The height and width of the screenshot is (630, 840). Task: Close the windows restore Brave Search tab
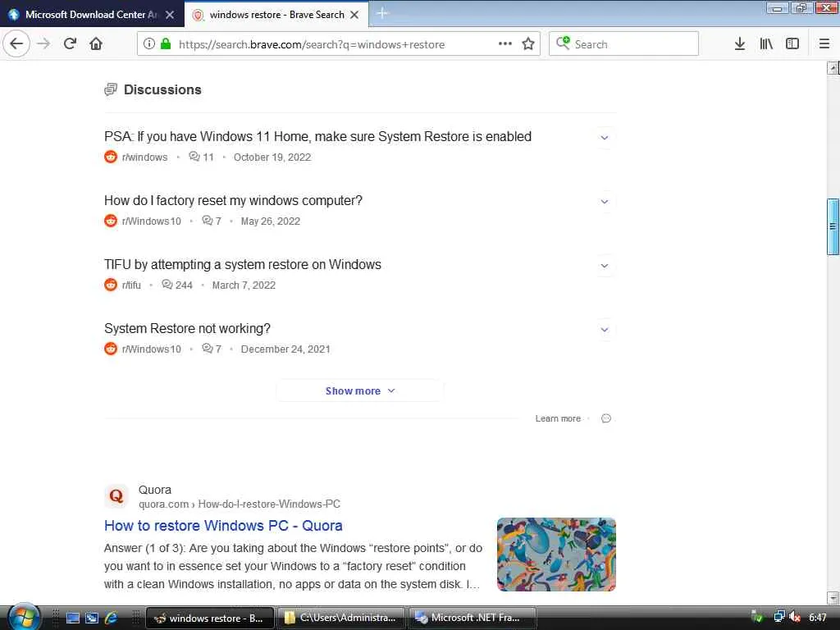pyautogui.click(x=354, y=15)
